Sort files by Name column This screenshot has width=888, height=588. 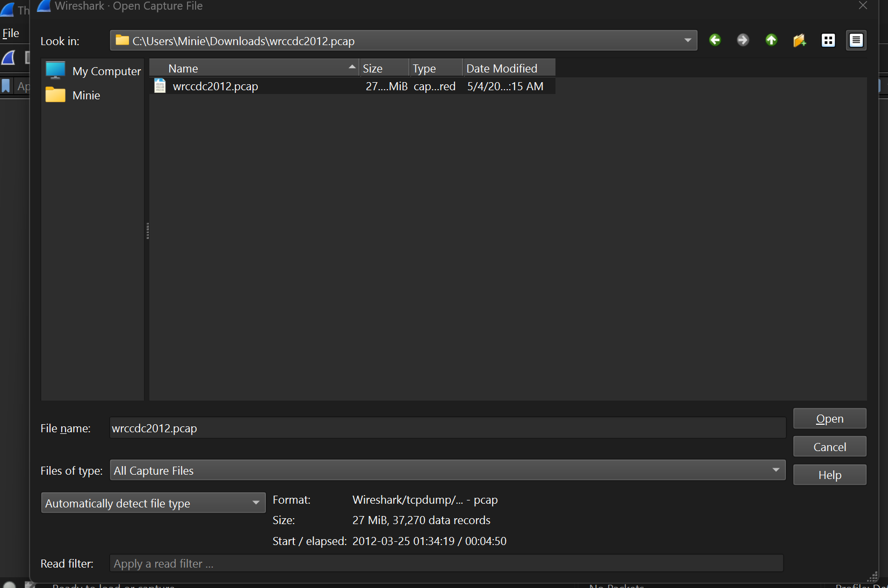pos(254,68)
